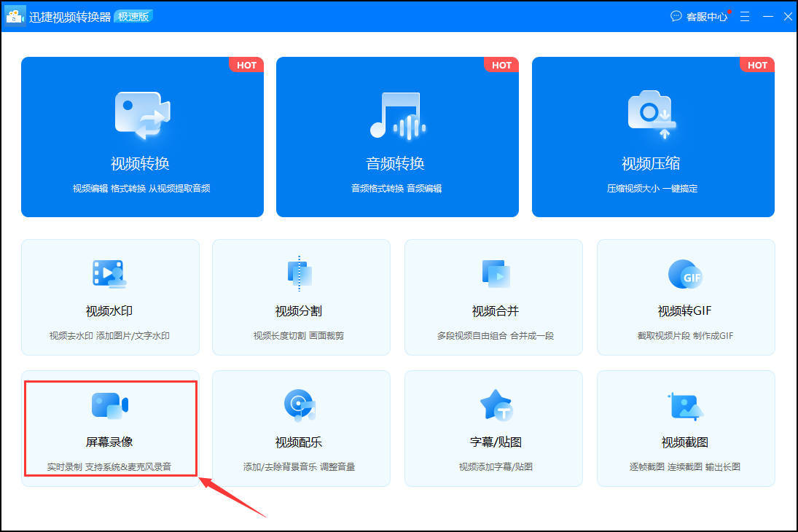Open the hamburger menu in title bar

click(x=745, y=16)
